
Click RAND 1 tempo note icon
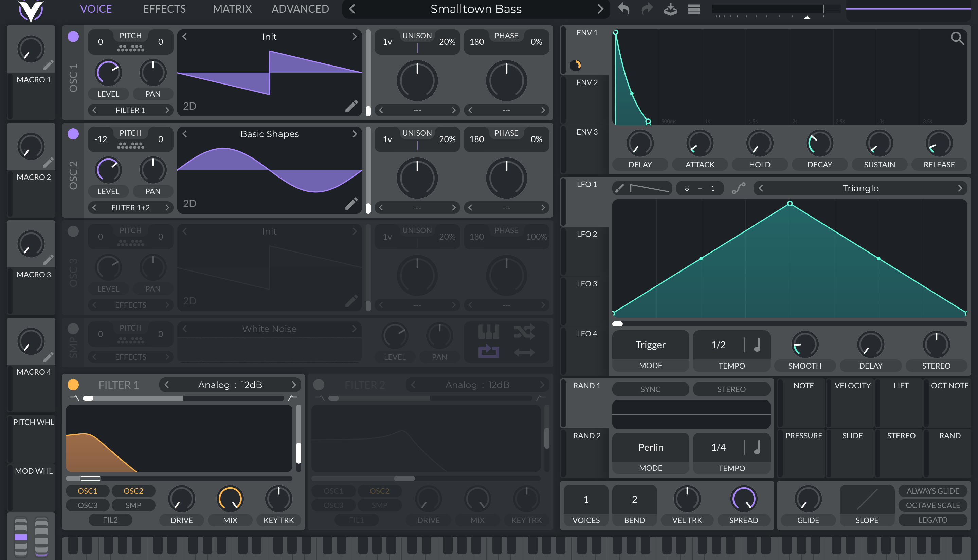coord(757,447)
